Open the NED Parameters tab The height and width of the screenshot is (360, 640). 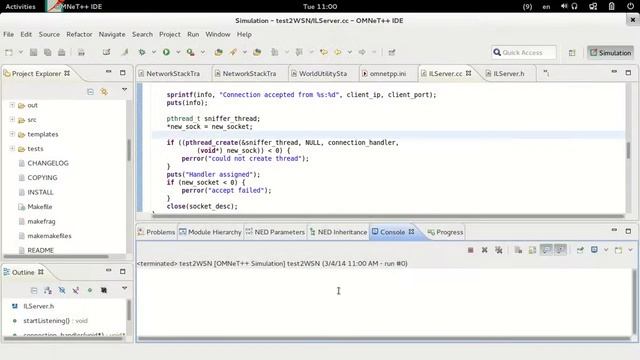276,232
